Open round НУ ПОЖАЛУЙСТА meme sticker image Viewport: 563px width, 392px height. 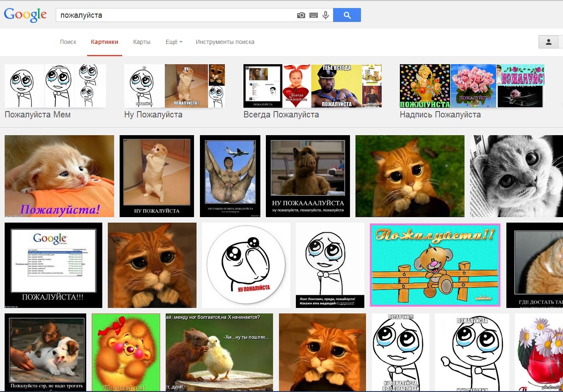click(x=246, y=265)
